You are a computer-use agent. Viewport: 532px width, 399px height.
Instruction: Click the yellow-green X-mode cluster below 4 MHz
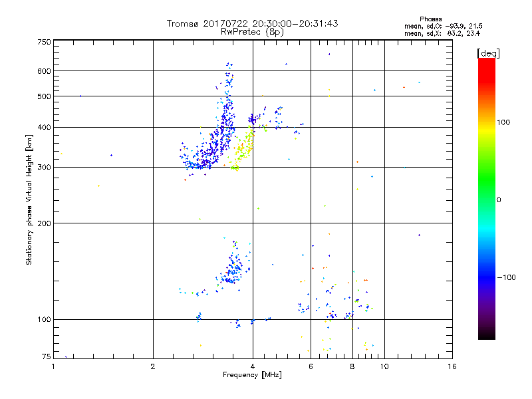pos(243,149)
